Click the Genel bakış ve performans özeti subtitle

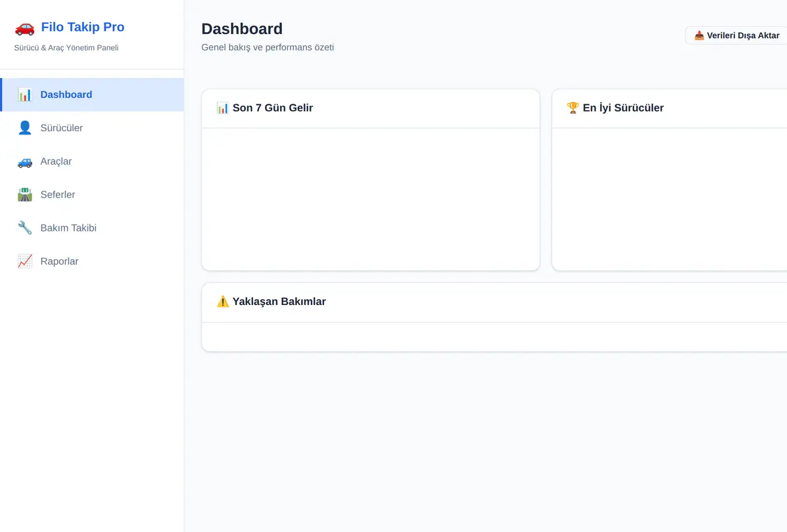point(268,47)
